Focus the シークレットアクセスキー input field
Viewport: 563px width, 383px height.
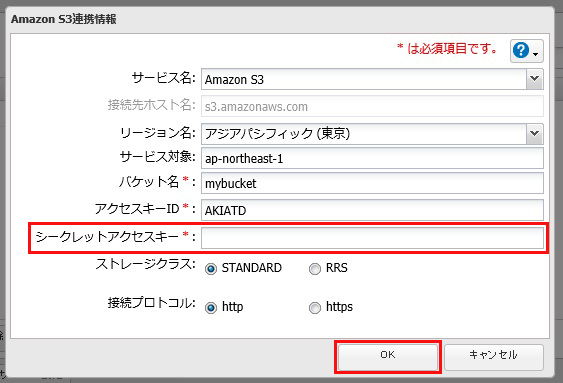pyautogui.click(x=372, y=238)
